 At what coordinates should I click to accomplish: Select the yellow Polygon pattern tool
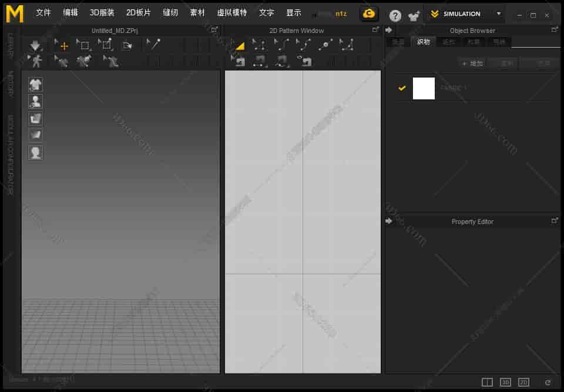click(239, 45)
